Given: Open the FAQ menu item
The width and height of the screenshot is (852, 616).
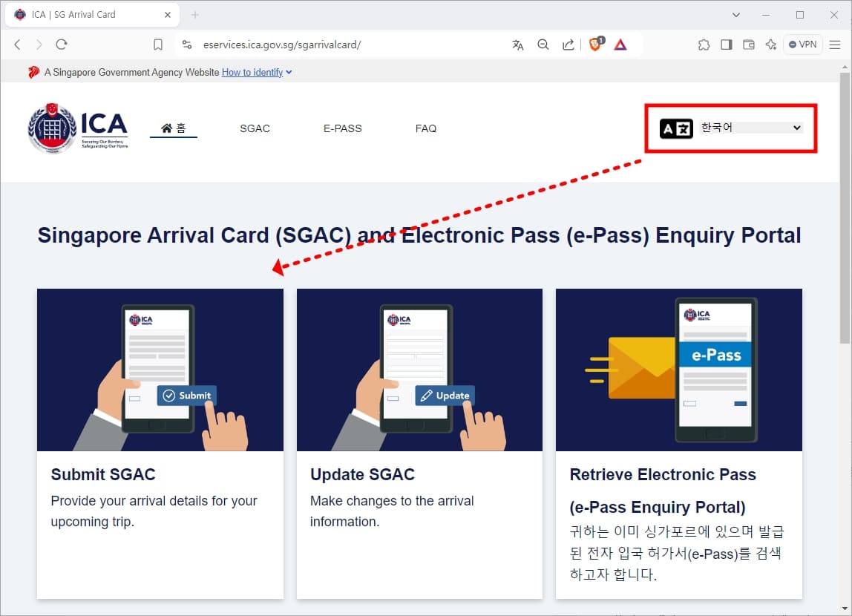Looking at the screenshot, I should click(426, 128).
